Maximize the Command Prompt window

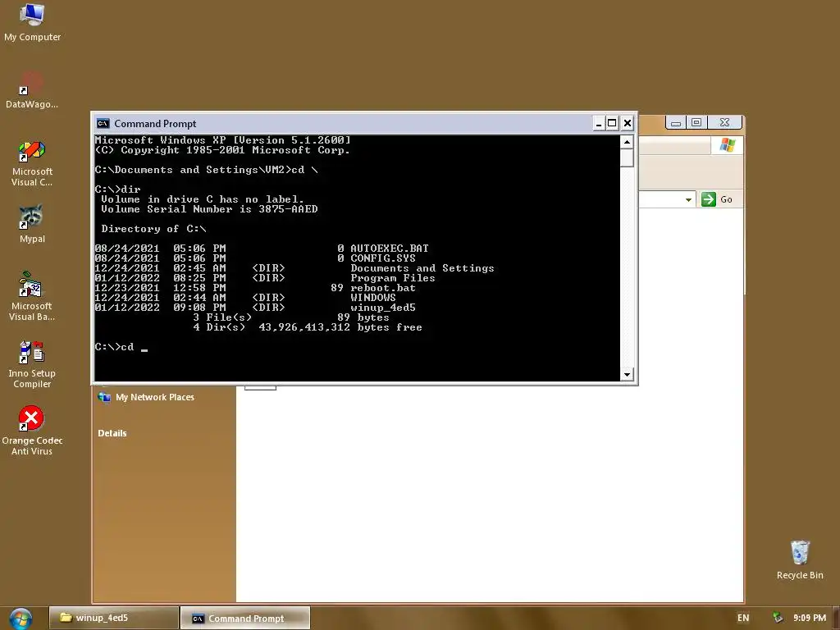tap(612, 124)
